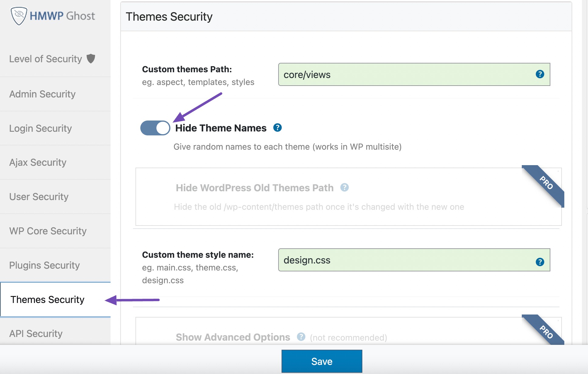
Task: Open Login Security settings
Action: coord(41,128)
